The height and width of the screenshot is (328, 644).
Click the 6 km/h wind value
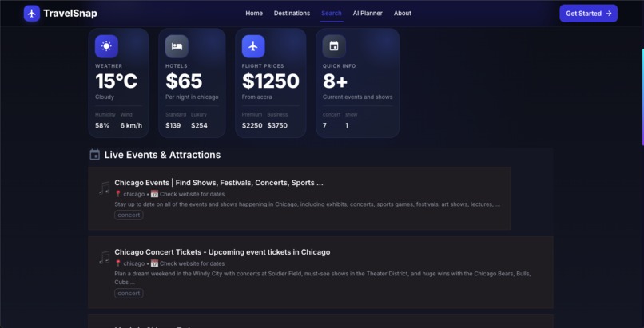[x=131, y=125]
